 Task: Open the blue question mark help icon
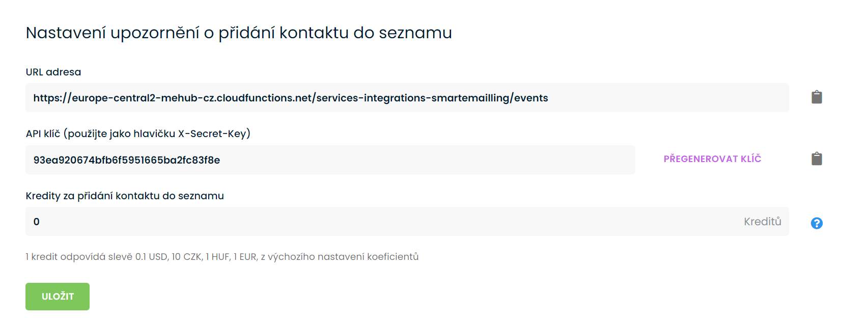click(x=817, y=223)
